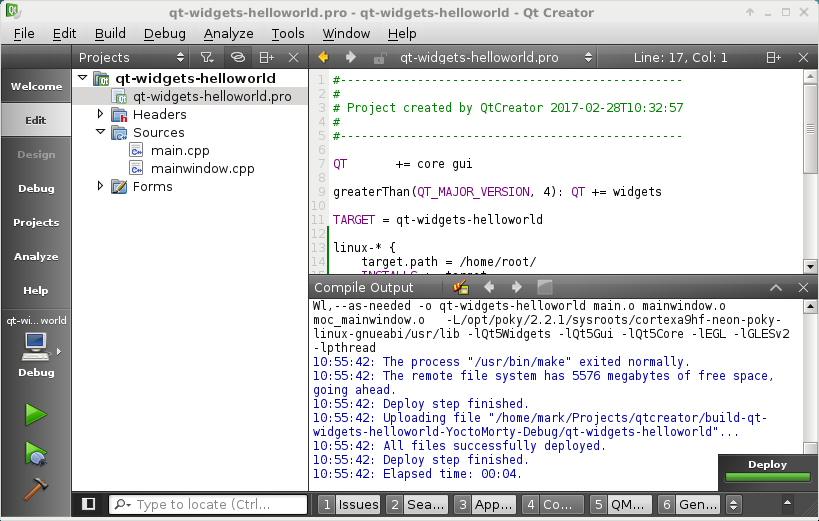Image resolution: width=819 pixels, height=521 pixels.
Task: Click the Line 17, Col 1 indicator
Action: 680,57
